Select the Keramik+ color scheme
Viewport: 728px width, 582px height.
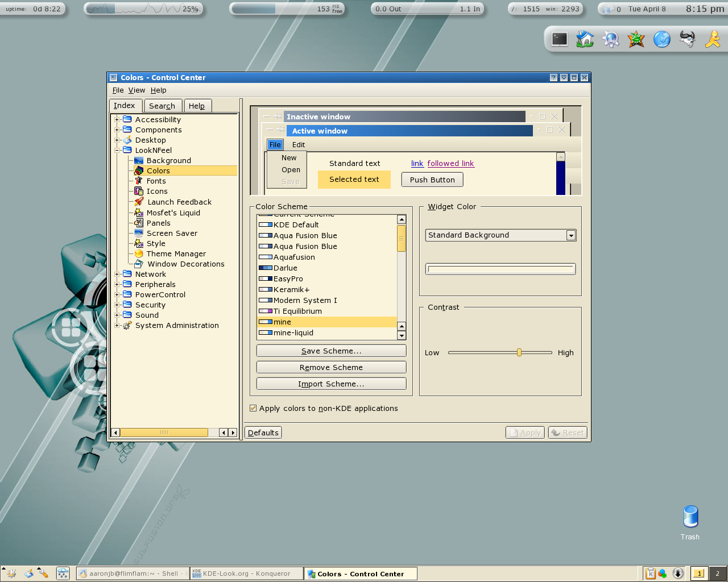(x=327, y=289)
